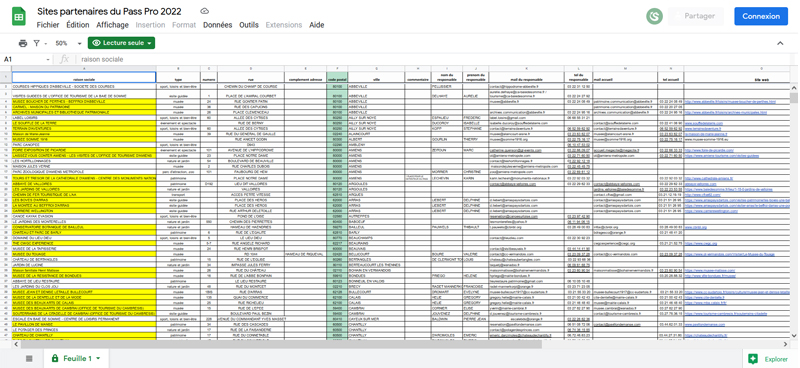Select yellow cell CARRIERE WELLINGTON
The width and height of the screenshot is (800, 368).
point(84,210)
